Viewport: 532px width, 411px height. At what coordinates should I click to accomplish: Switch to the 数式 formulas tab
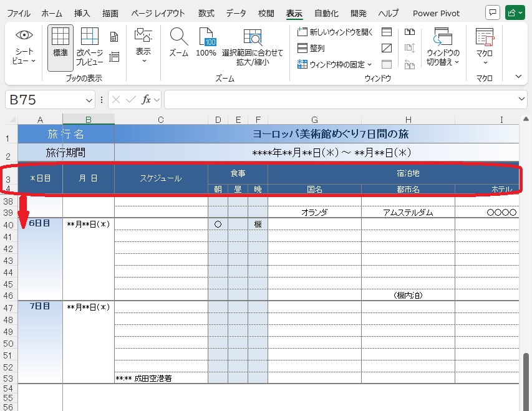click(x=206, y=13)
